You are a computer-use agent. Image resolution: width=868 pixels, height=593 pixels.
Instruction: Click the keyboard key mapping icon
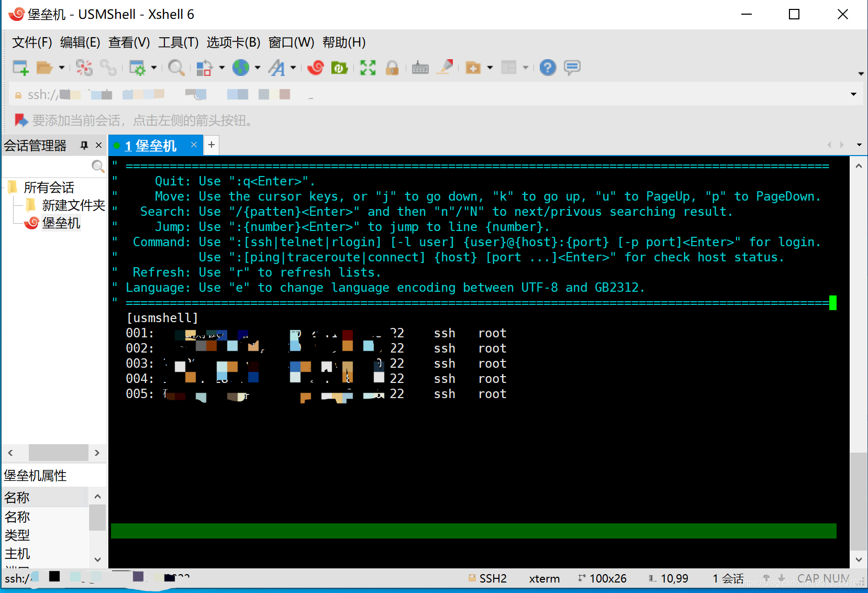pyautogui.click(x=420, y=68)
